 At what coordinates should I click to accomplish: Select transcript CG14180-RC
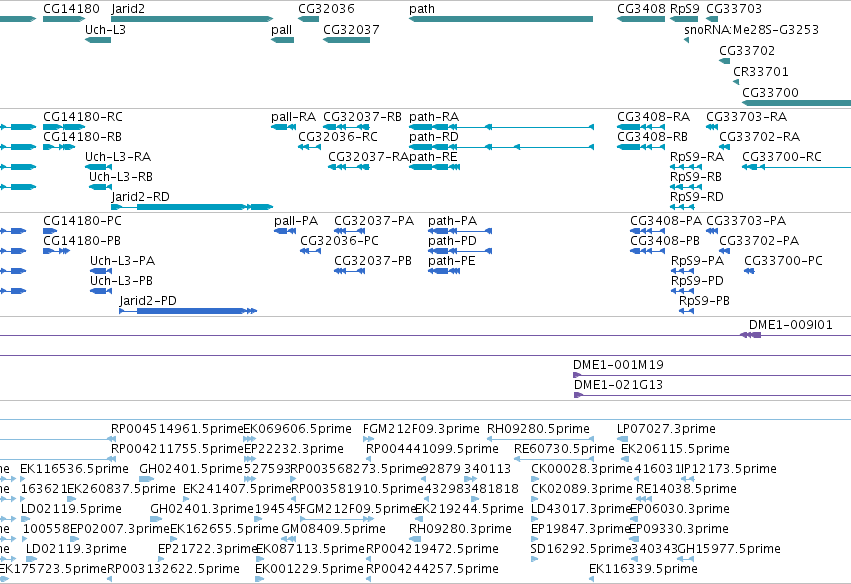coord(82,117)
